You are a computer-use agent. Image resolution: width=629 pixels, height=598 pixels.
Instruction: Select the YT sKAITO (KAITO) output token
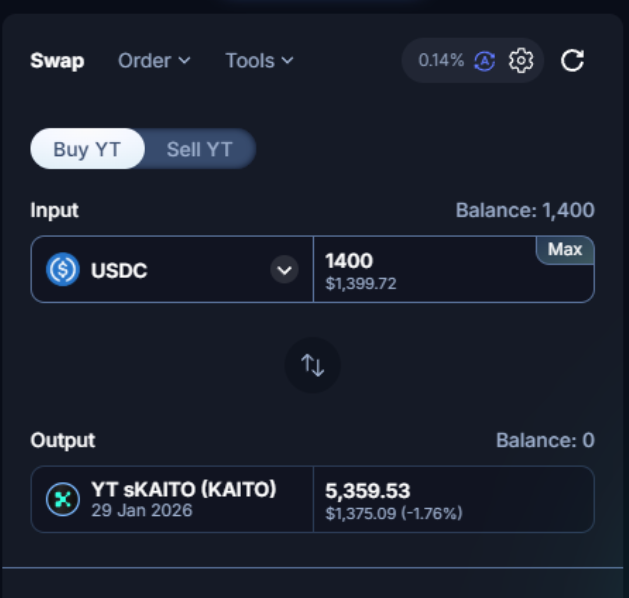[x=183, y=490]
